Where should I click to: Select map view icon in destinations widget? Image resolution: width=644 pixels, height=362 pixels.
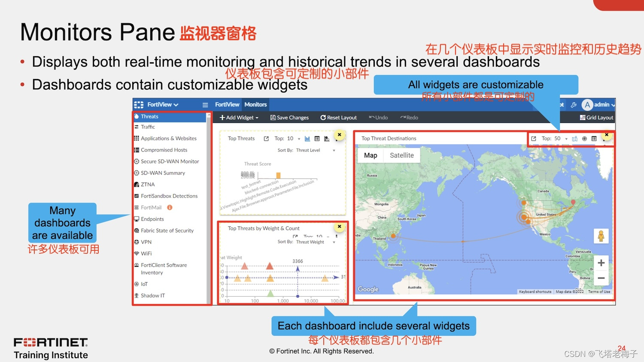(574, 139)
